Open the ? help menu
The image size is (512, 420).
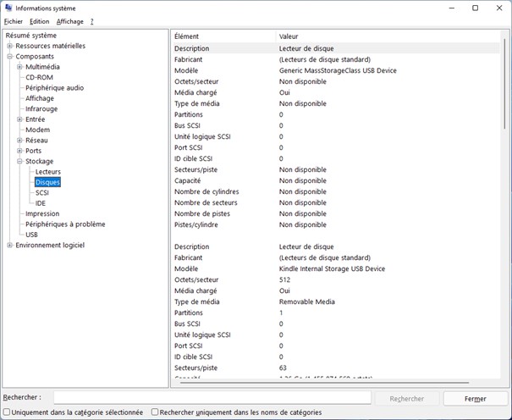tap(91, 21)
